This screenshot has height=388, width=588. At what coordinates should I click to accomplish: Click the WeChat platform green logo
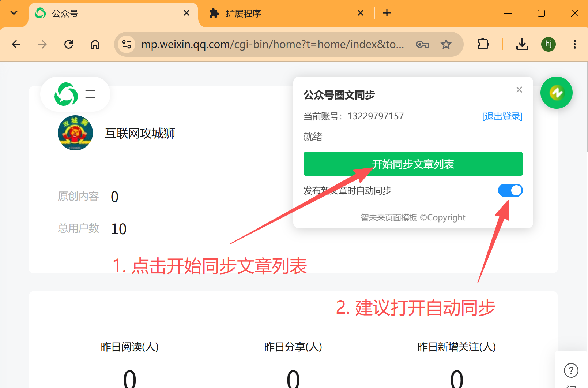click(x=66, y=94)
